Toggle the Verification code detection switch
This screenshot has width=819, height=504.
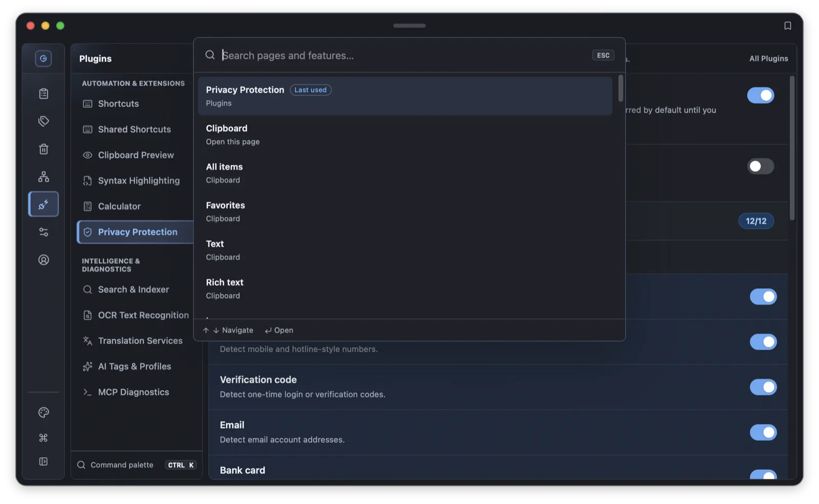763,387
